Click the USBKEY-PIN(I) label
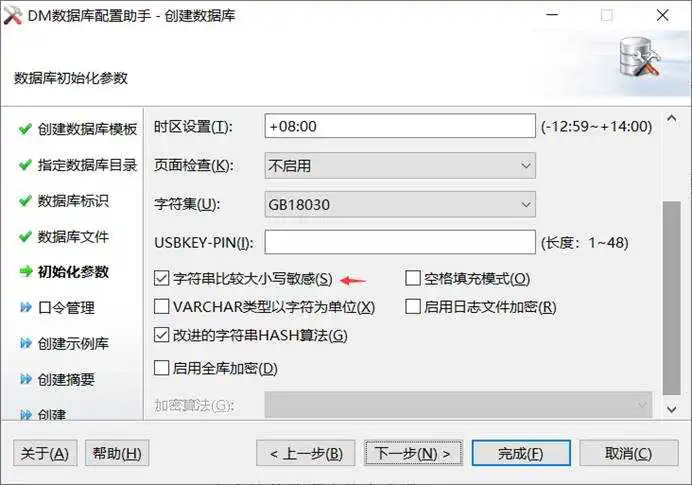692x485 pixels. pos(203,243)
